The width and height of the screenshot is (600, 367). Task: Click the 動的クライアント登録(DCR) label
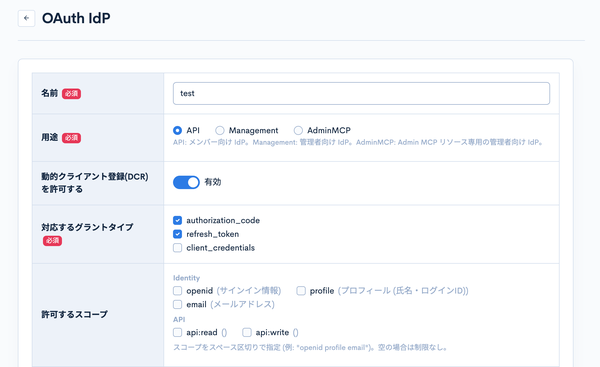95,183
